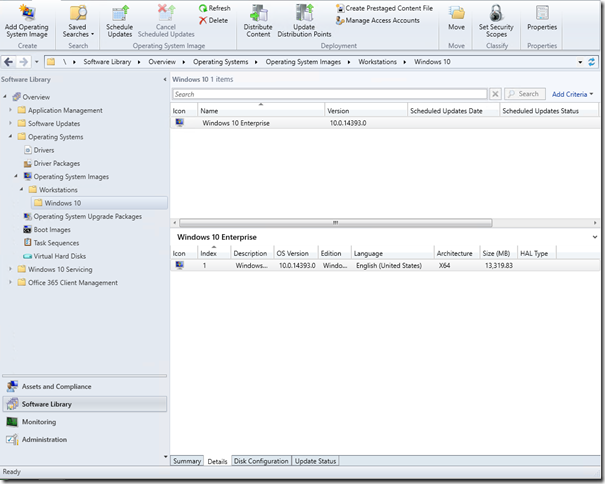Screen dimensions: 605x484
Task: Sort details by Architecture column
Action: (x=456, y=253)
